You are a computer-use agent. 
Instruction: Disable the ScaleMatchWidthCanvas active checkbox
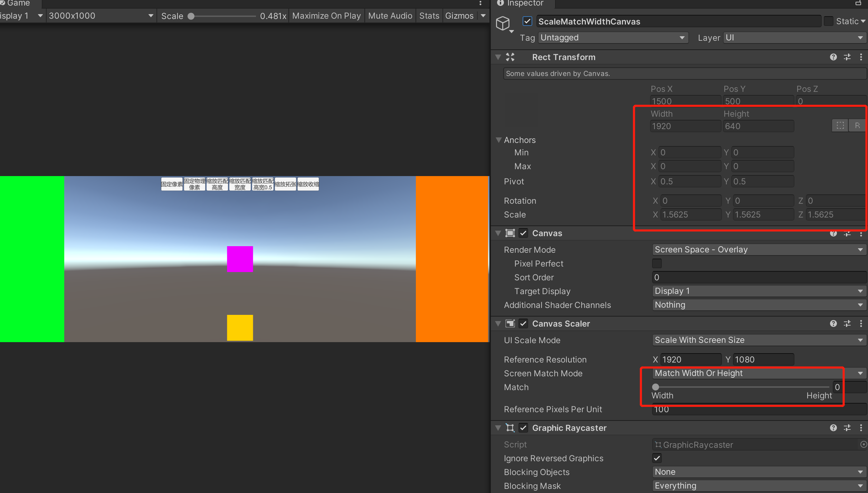[x=527, y=21]
